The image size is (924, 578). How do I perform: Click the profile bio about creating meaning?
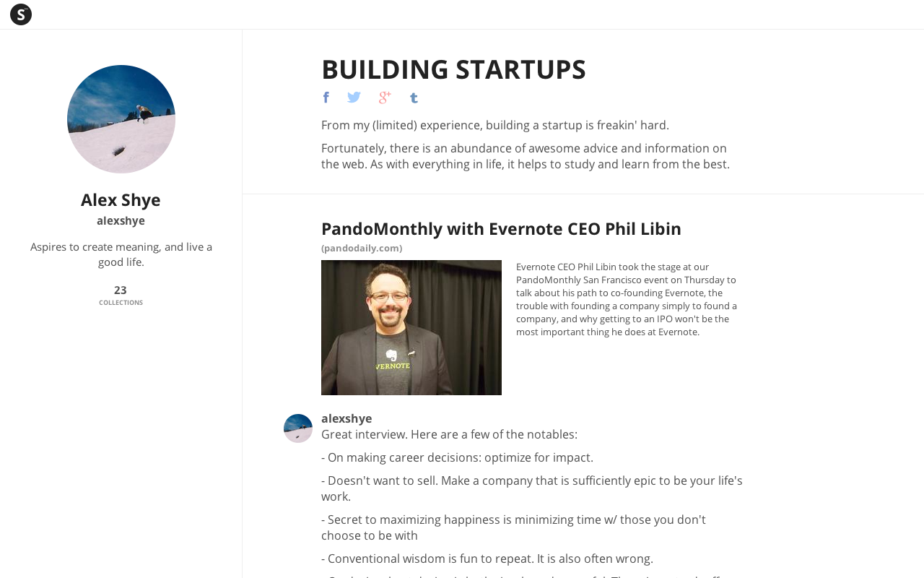click(121, 254)
